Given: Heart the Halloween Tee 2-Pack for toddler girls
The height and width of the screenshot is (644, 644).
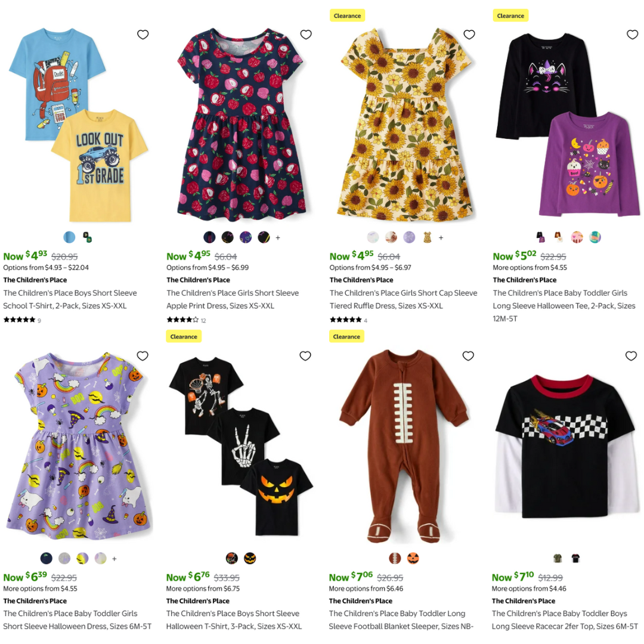Looking at the screenshot, I should [x=633, y=35].
